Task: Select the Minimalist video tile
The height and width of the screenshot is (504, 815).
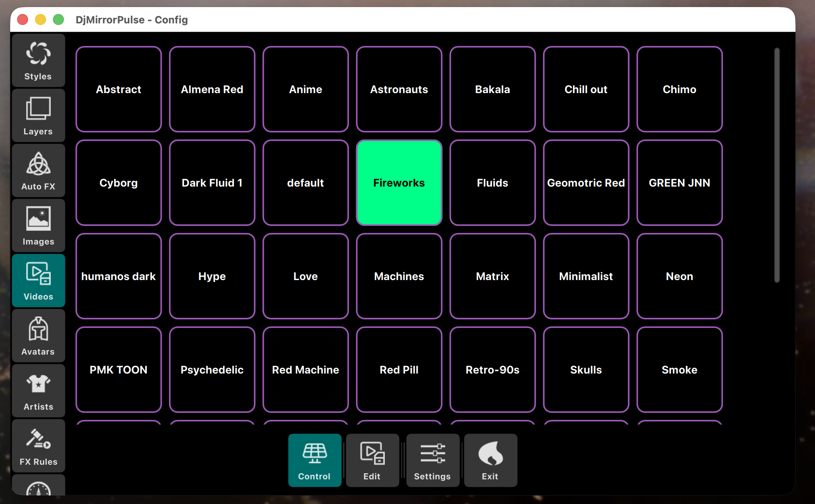Action: point(586,276)
